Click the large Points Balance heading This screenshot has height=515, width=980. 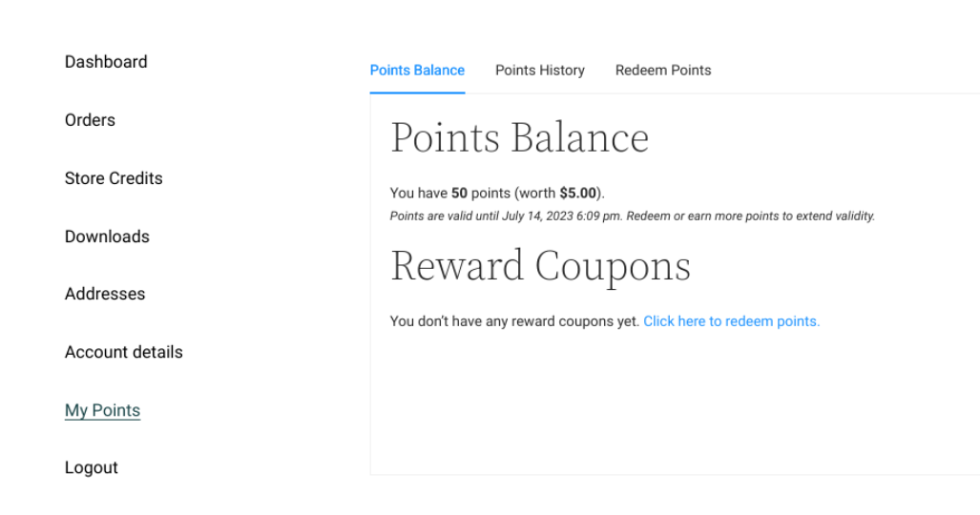click(519, 138)
